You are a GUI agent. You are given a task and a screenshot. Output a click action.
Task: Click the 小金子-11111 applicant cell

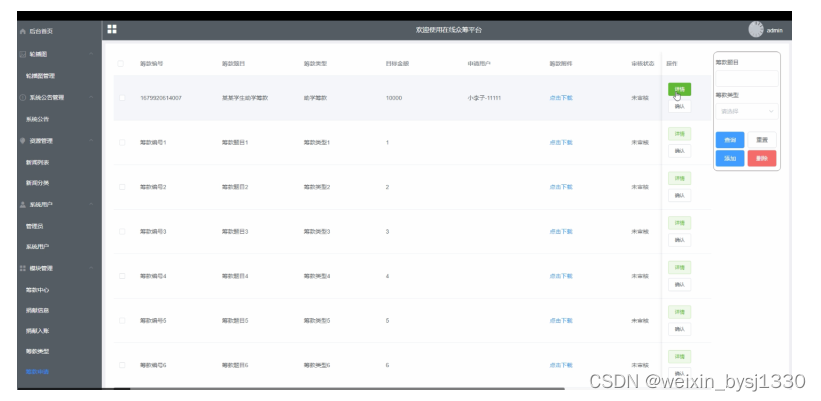[484, 98]
